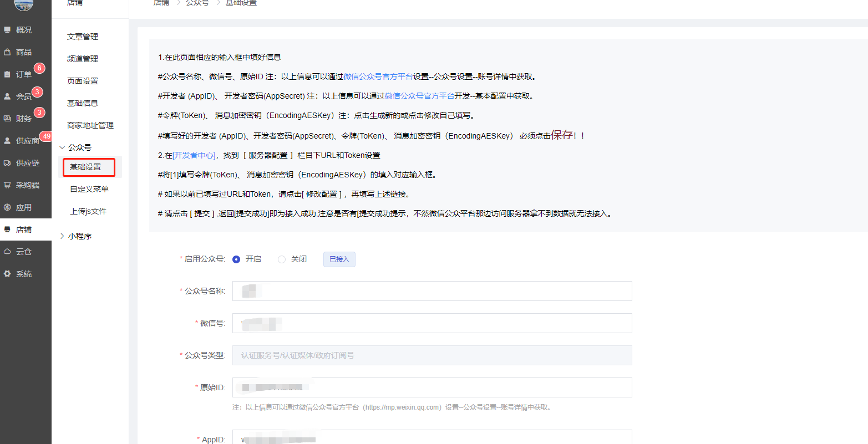This screenshot has width=868, height=444.
Task: Click the 公众号名称 input field
Action: (432, 291)
